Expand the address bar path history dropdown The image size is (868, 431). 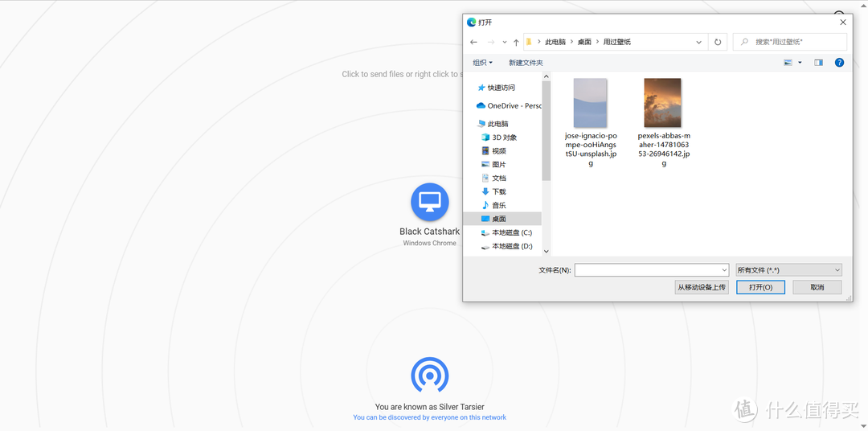(x=698, y=42)
